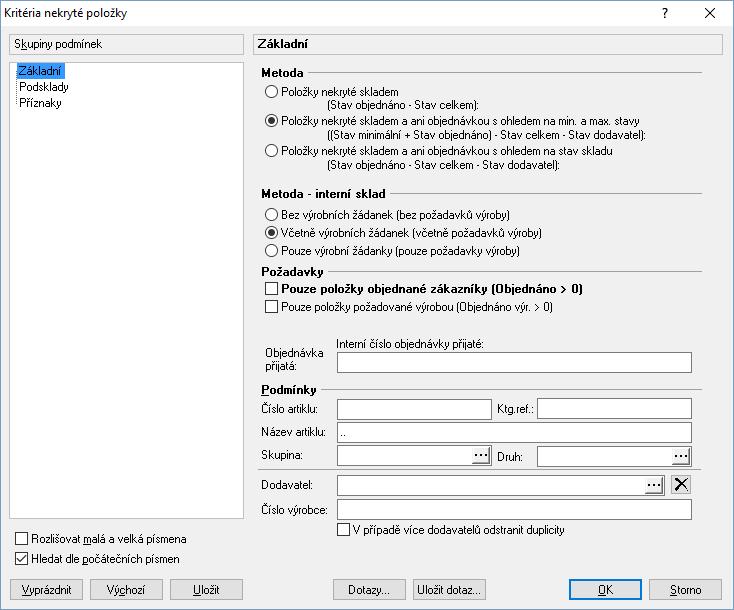Screen dimensions: 734x610
Task: Open Skupina lookup via ellipsis button
Action: click(481, 455)
